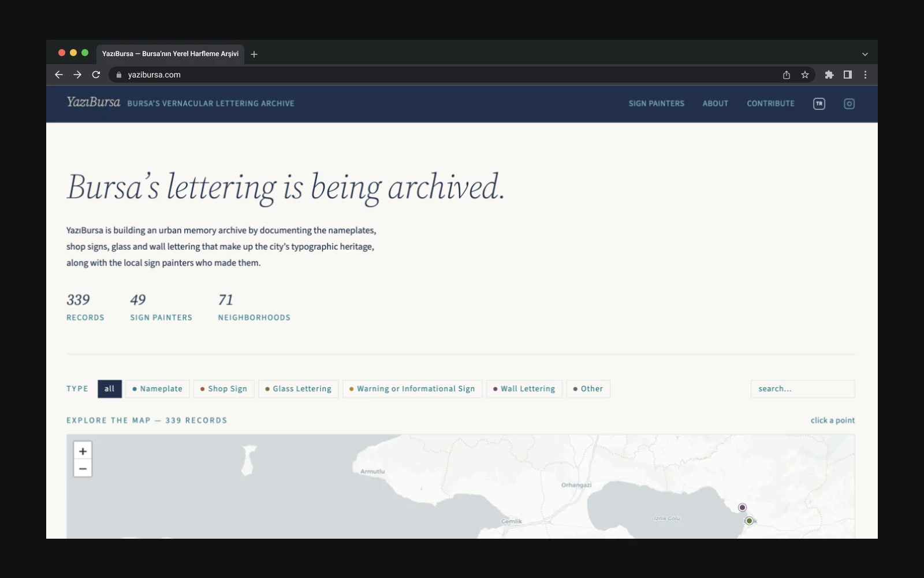Viewport: 924px width, 578px height.
Task: Click the green map point marker
Action: (x=749, y=521)
